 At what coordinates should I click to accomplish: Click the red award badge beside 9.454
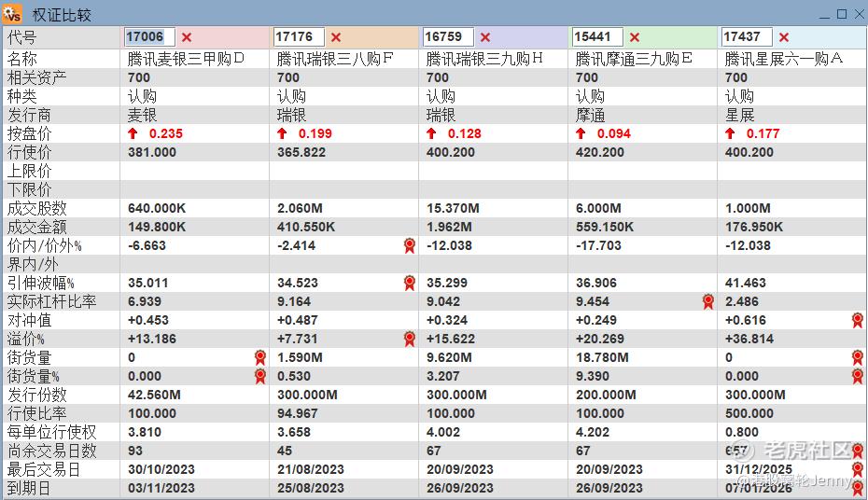click(x=708, y=301)
